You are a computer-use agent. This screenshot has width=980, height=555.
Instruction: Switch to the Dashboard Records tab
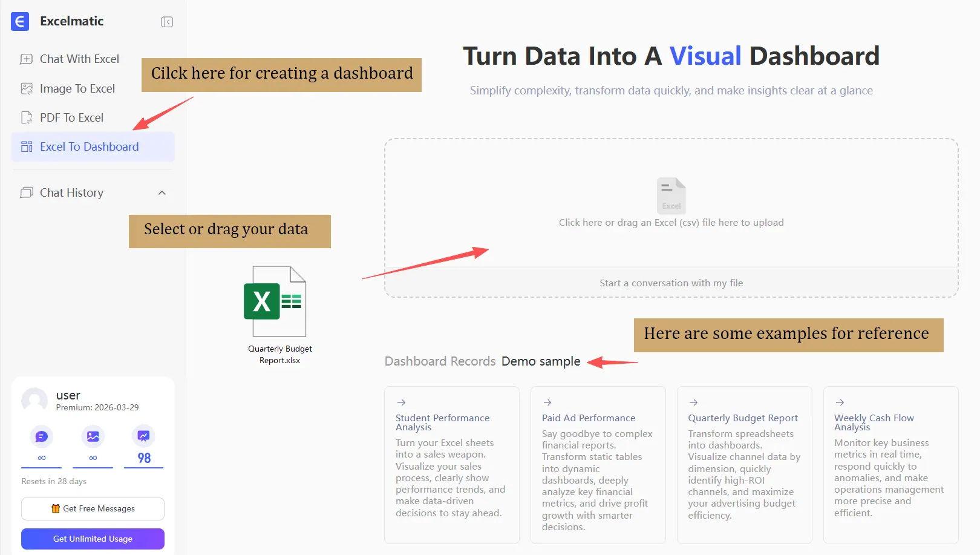[440, 361]
